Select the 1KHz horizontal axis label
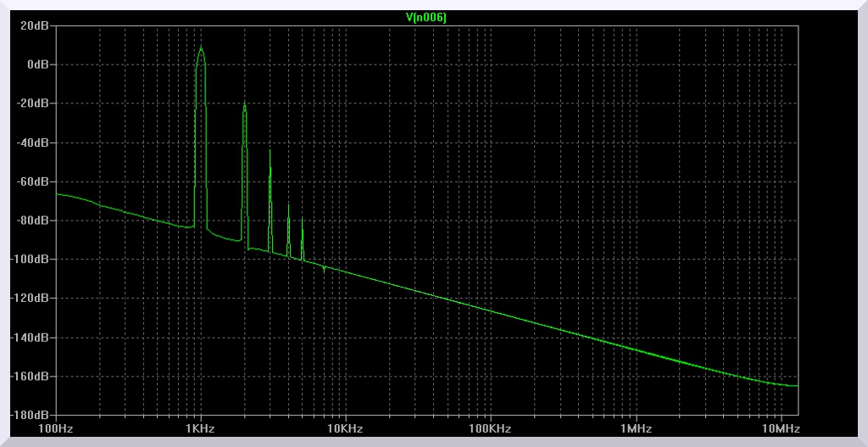 [x=200, y=429]
